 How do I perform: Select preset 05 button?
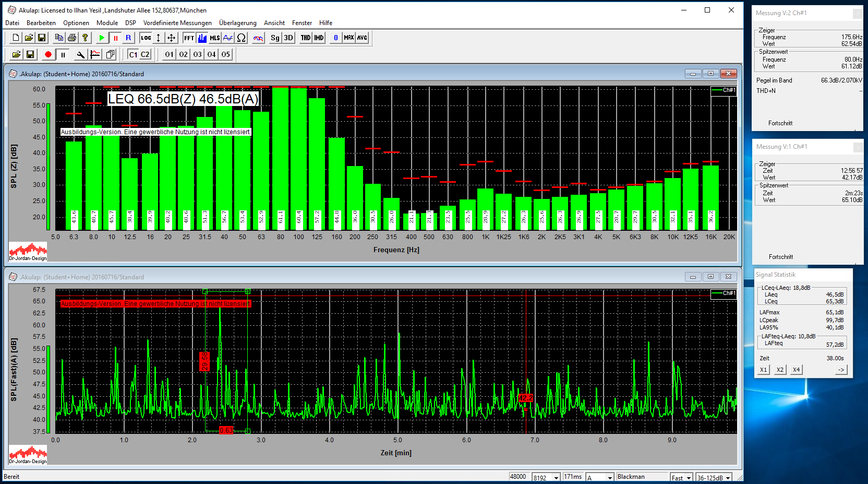pos(225,54)
